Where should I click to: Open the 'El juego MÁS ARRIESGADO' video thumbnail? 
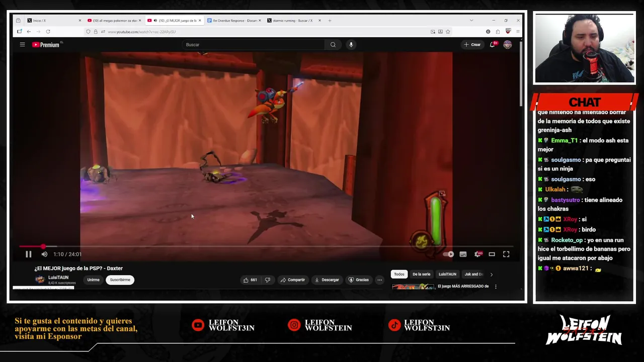pos(413,287)
